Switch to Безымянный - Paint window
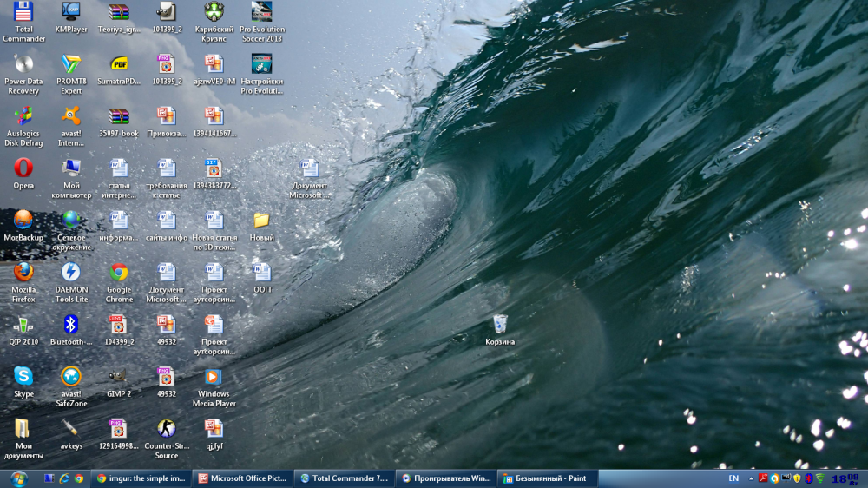868x488 pixels. point(548,478)
